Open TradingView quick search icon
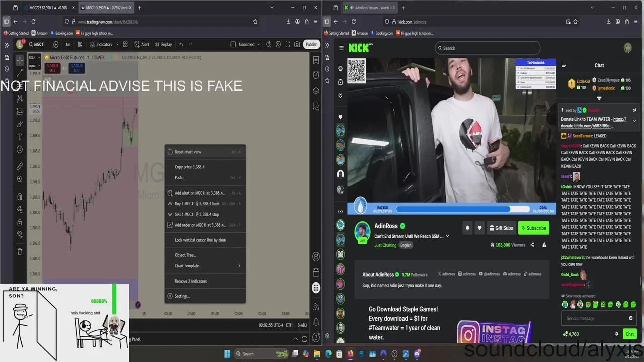The image size is (644, 362). (x=269, y=44)
